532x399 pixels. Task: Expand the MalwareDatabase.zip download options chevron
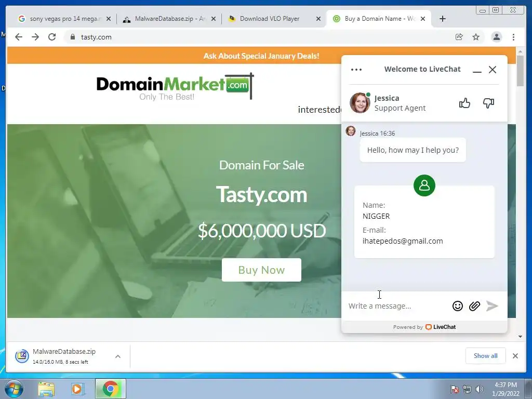coord(118,356)
